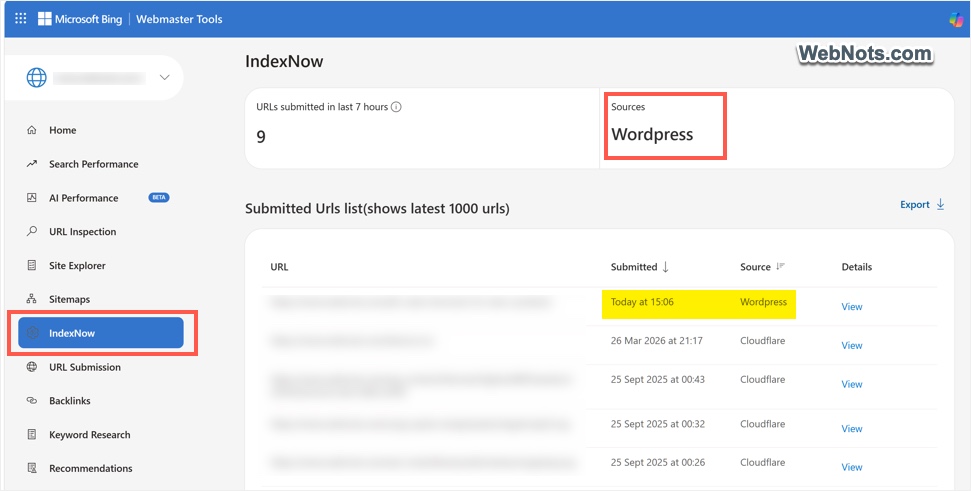This screenshot has height=491, width=971.
Task: Click Site Explorer document icon
Action: pyautogui.click(x=32, y=266)
